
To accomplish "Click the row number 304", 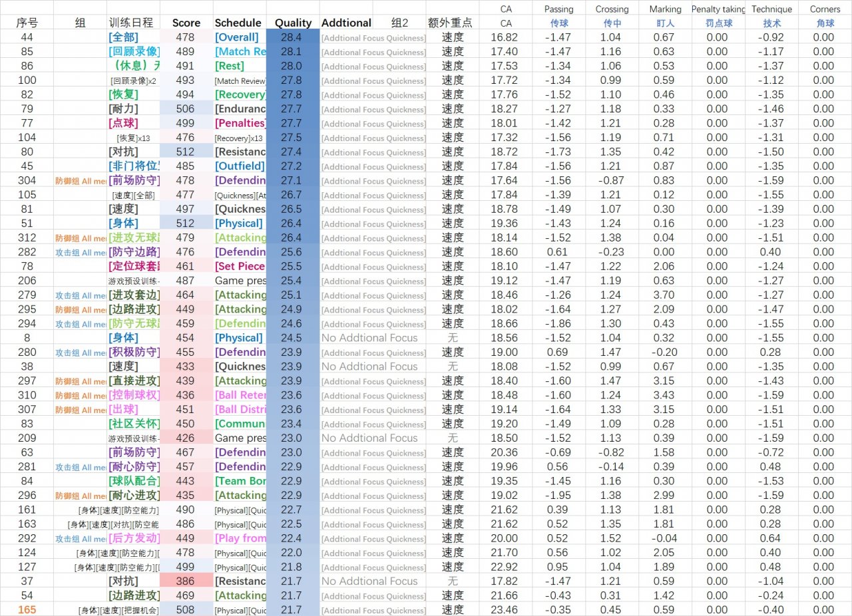I will click(27, 180).
